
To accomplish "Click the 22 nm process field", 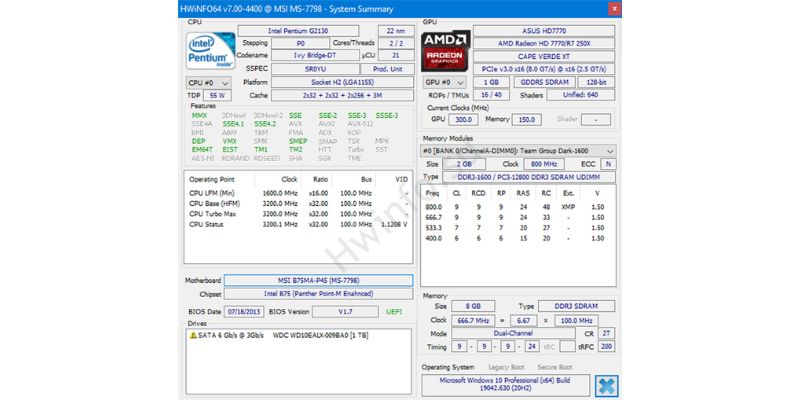I will pos(396,31).
